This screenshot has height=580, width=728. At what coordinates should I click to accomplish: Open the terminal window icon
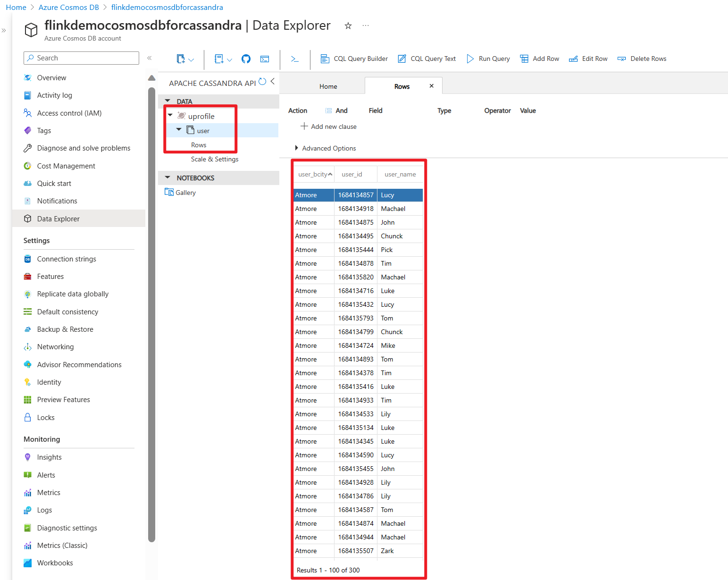point(265,59)
